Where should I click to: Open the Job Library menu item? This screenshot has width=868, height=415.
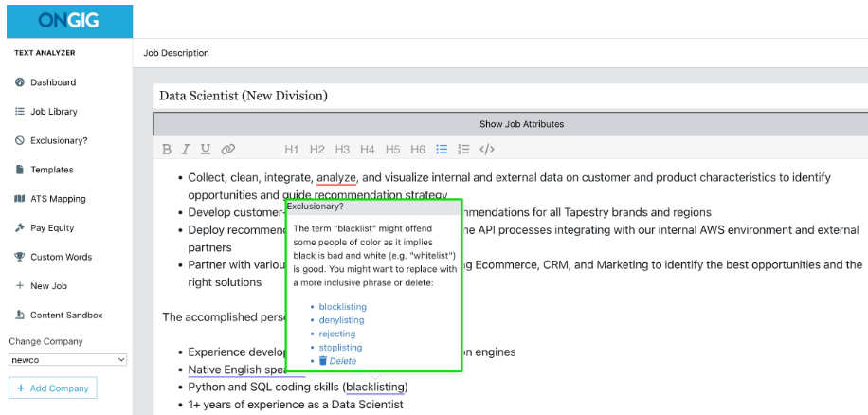point(54,111)
